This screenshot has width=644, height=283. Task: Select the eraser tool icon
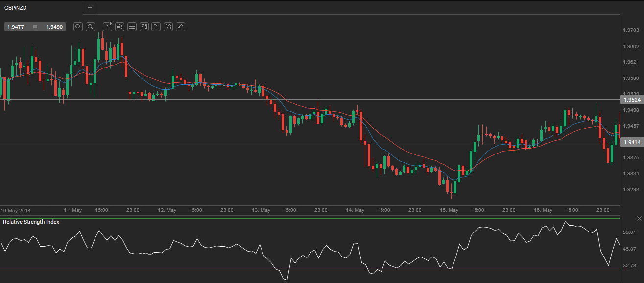click(180, 27)
